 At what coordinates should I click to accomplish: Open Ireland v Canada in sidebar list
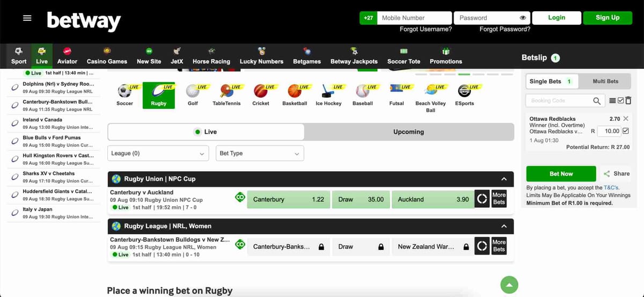[53, 124]
